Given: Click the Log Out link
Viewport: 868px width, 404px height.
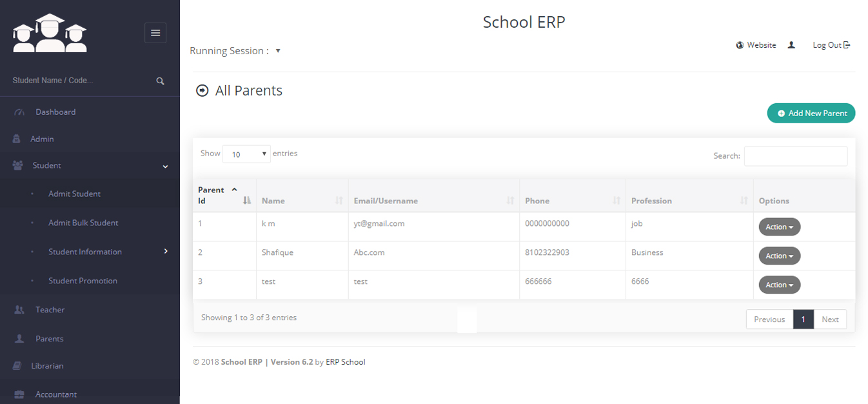Looking at the screenshot, I should click(x=831, y=45).
